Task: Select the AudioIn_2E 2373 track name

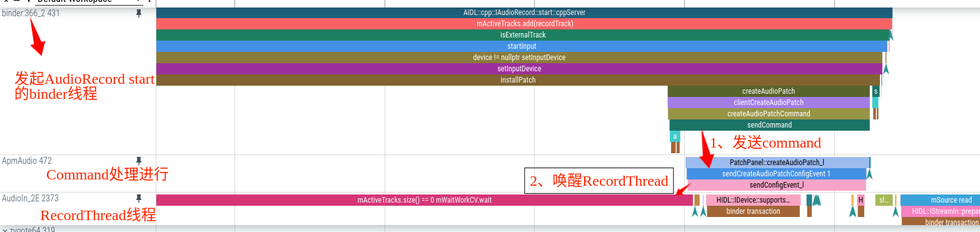Action: click(30, 198)
